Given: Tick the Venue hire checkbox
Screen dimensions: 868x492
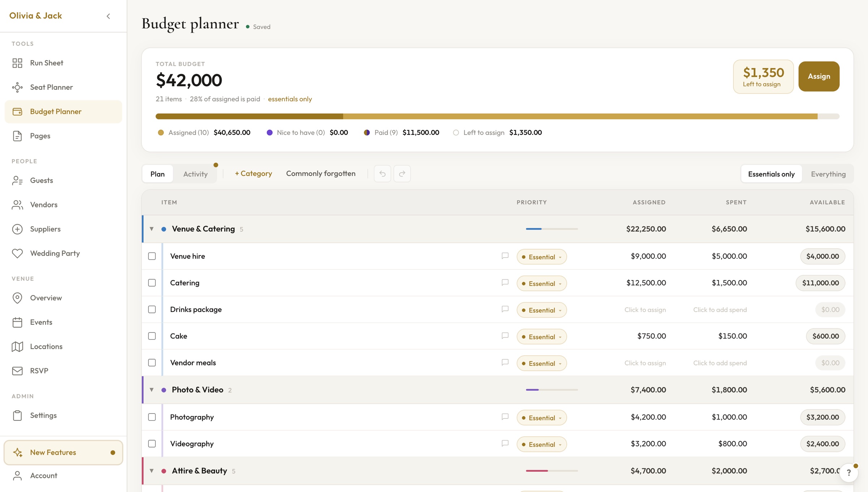Looking at the screenshot, I should point(152,256).
